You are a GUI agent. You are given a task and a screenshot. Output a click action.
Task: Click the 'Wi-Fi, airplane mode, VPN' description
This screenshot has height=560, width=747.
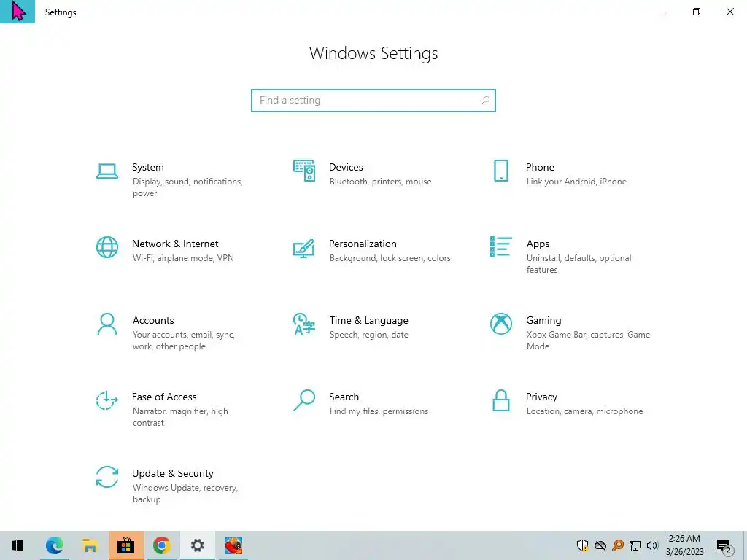183,258
